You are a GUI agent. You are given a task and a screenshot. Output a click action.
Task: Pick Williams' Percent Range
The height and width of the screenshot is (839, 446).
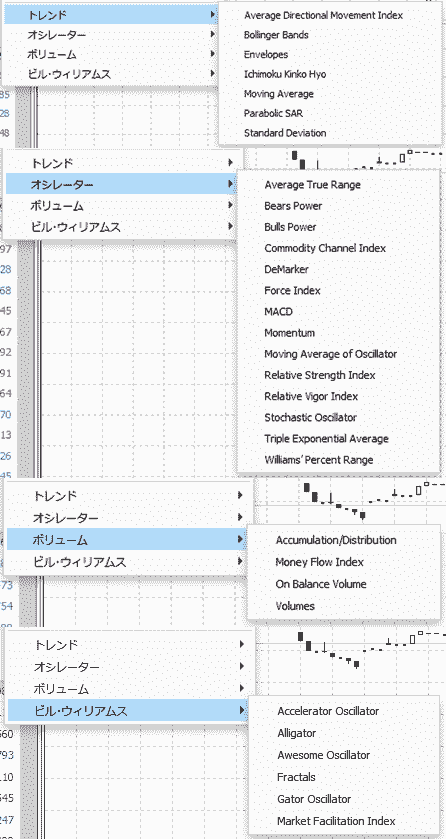[319, 460]
